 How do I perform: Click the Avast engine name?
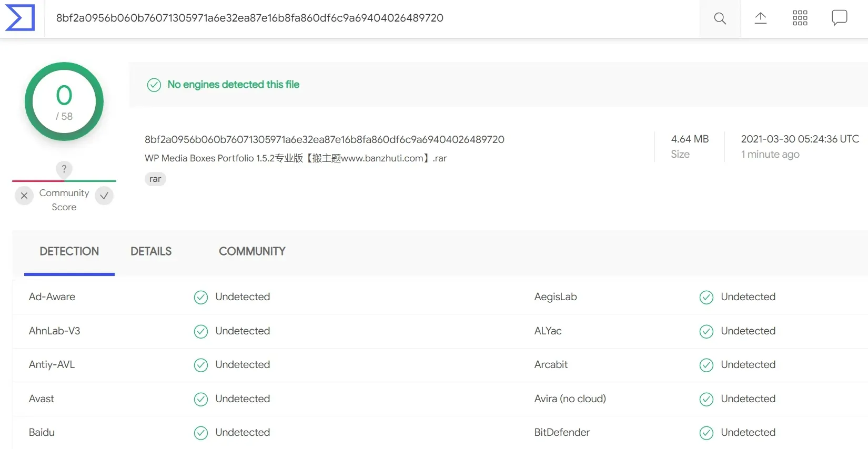(x=42, y=399)
